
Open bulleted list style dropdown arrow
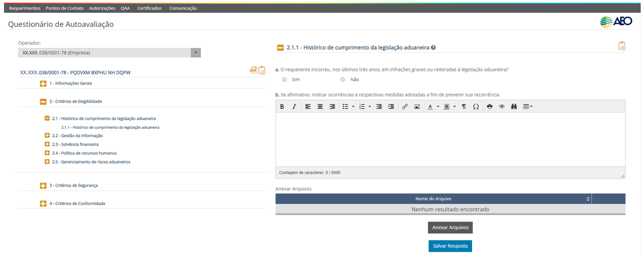[x=353, y=106]
